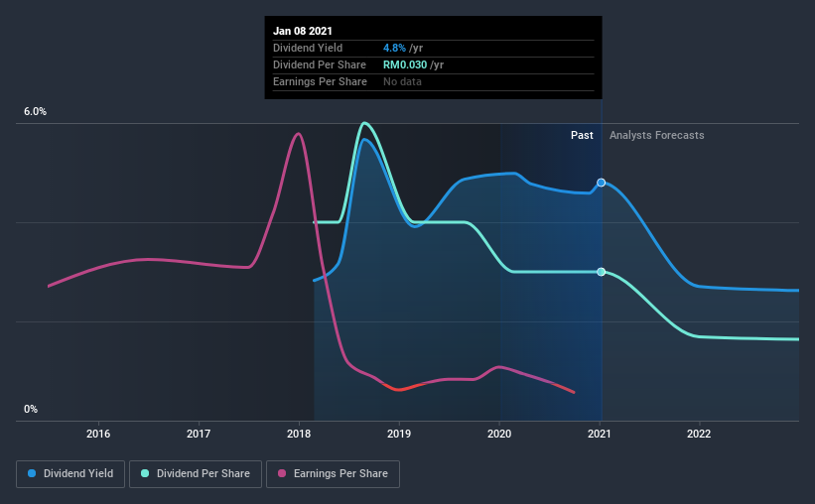815x504 pixels.
Task: Click the Jan 08 2021 tooltip date
Action: coord(303,31)
